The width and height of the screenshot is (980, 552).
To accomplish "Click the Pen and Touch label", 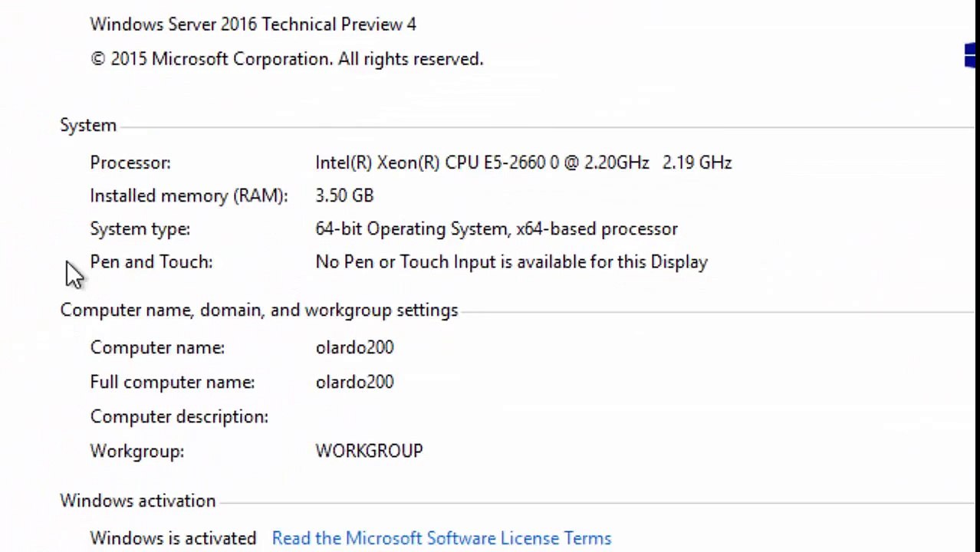I will [151, 261].
